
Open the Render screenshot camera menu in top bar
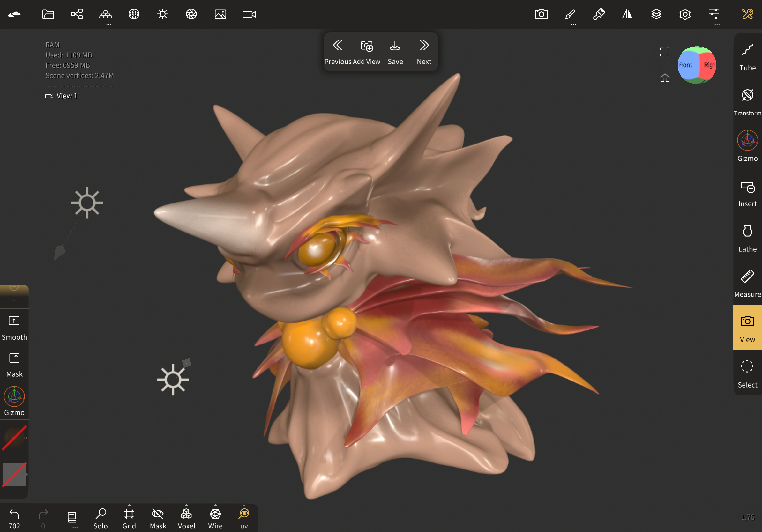point(541,14)
